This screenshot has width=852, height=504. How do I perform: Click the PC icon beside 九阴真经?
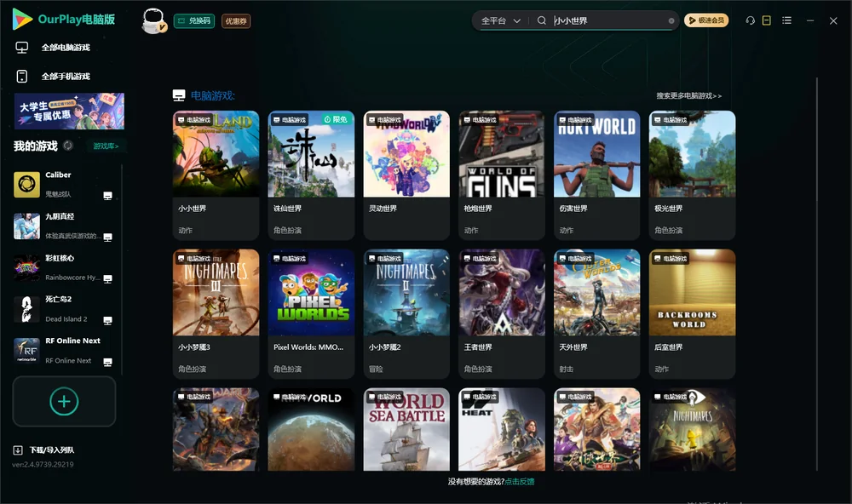[x=108, y=237]
